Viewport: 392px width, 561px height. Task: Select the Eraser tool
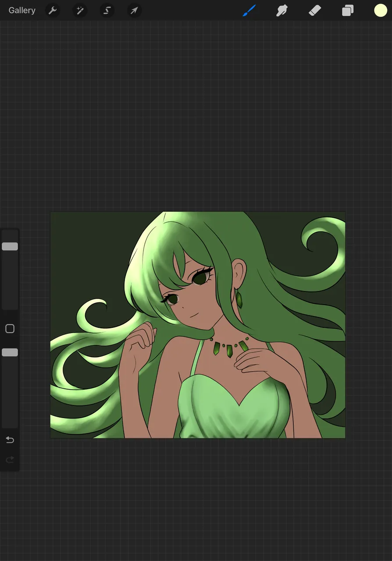[x=315, y=10]
